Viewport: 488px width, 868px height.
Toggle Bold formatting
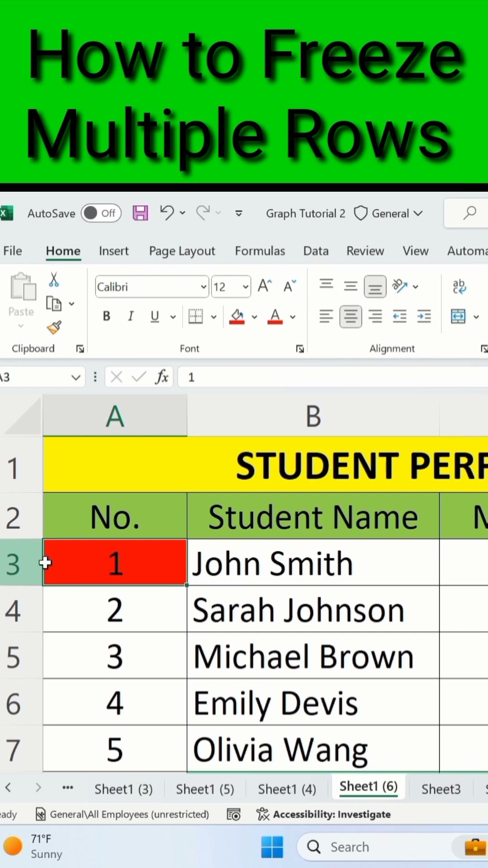pyautogui.click(x=107, y=316)
